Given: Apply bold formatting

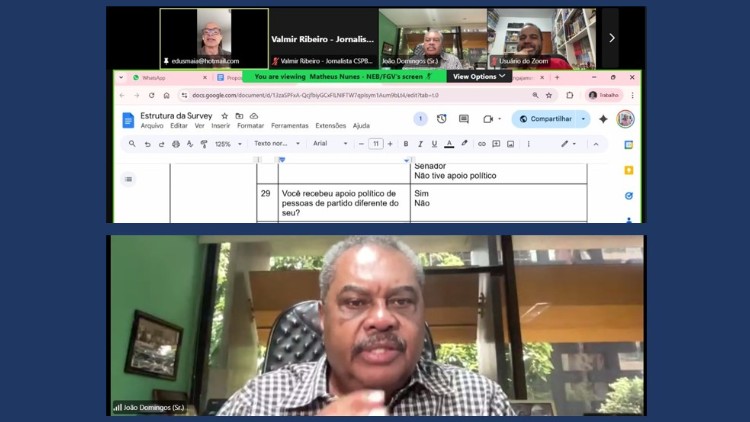Looking at the screenshot, I should pyautogui.click(x=406, y=144).
